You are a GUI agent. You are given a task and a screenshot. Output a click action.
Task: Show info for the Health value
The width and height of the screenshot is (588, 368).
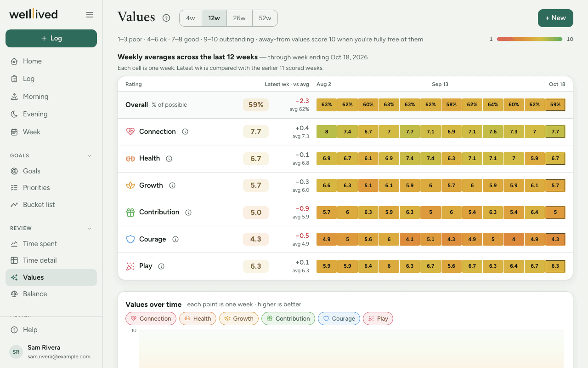tap(169, 159)
